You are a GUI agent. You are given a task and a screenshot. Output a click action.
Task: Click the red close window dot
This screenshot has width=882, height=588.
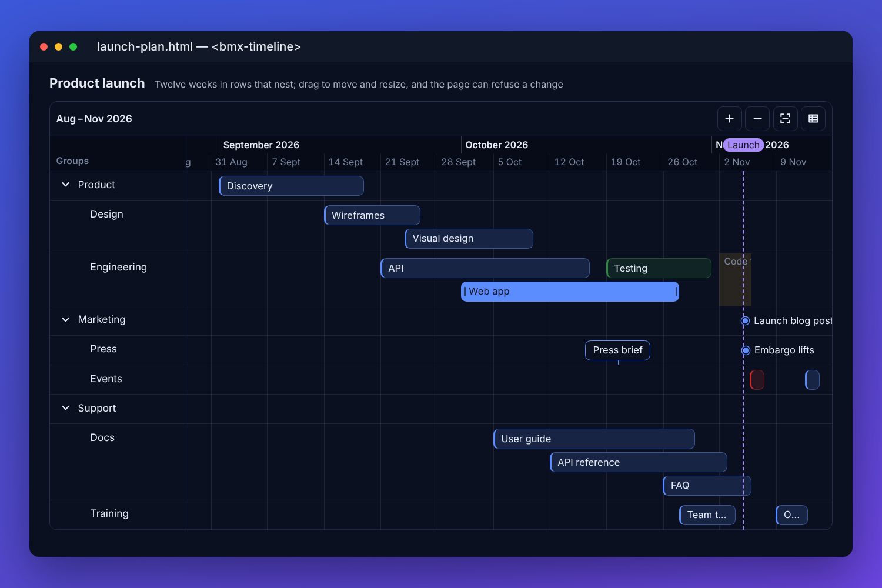click(x=44, y=46)
